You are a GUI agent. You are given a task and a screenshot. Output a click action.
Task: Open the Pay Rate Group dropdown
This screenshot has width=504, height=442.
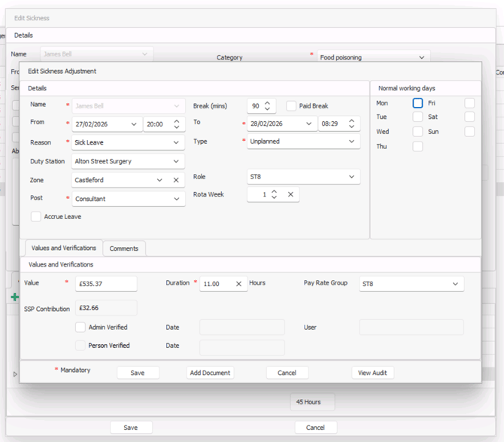point(455,284)
